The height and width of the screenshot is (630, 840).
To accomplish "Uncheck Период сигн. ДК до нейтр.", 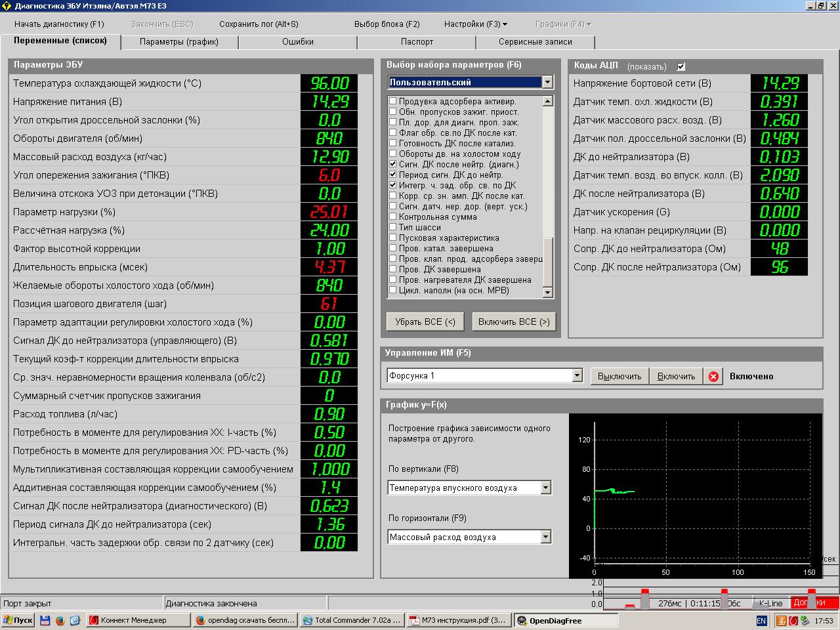I will pyautogui.click(x=393, y=175).
